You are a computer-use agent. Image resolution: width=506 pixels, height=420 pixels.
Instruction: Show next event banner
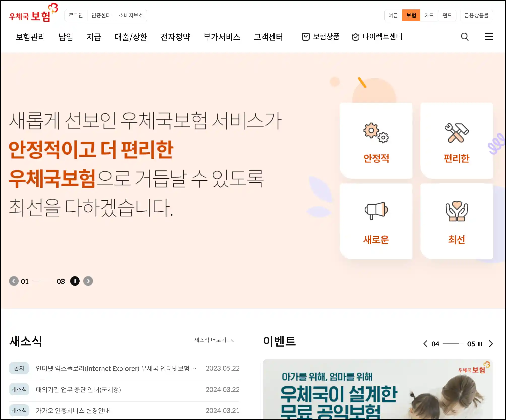pos(491,344)
